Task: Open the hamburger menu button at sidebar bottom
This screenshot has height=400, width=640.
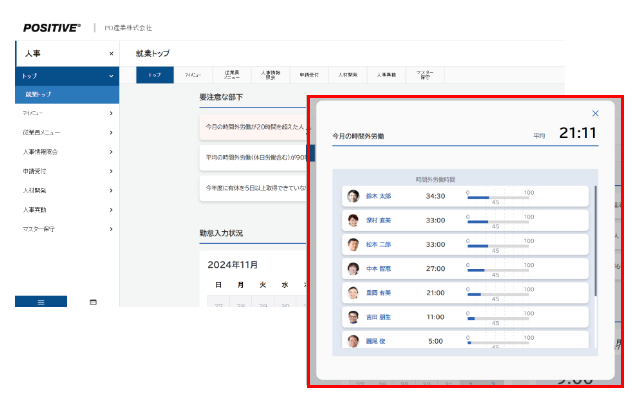Action: pos(41,302)
